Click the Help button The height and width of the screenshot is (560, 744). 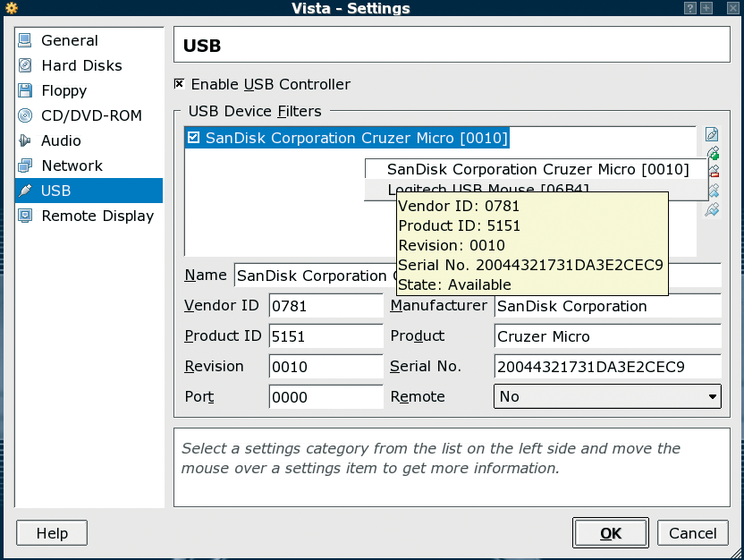tap(52, 533)
